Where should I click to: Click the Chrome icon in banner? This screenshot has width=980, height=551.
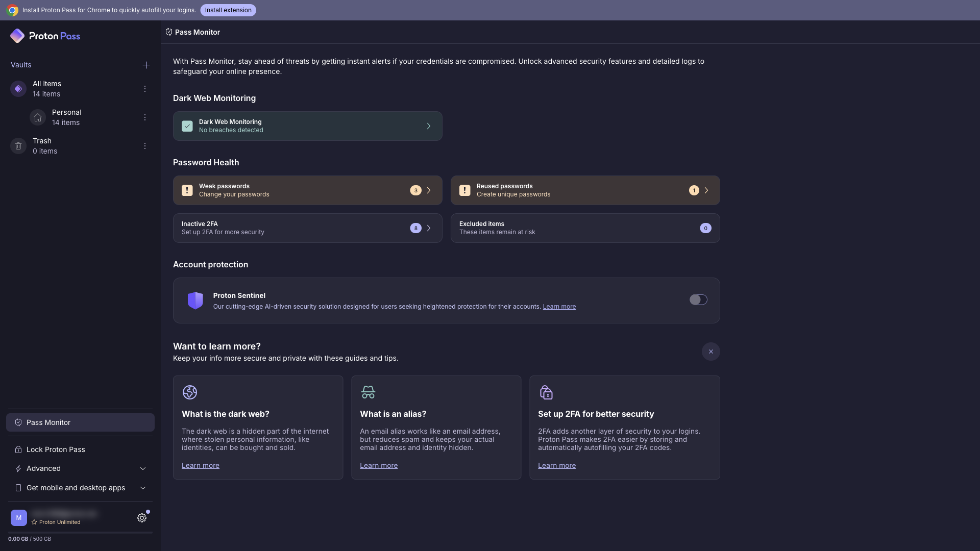coord(12,10)
